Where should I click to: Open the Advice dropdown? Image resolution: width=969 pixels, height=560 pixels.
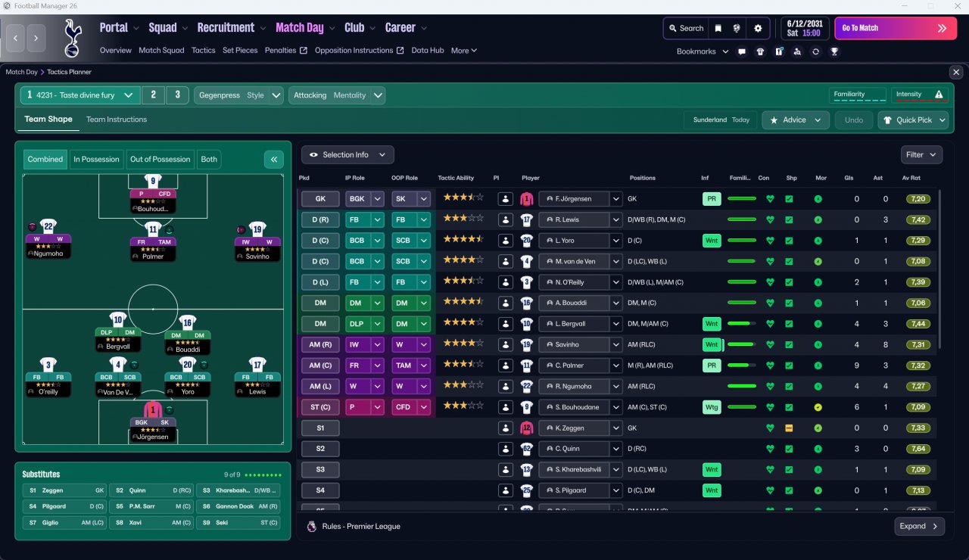click(795, 120)
